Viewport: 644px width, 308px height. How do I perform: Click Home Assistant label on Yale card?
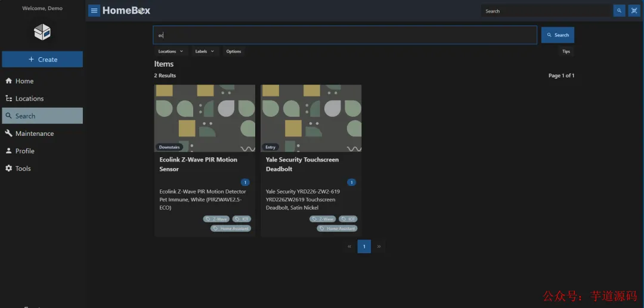point(337,228)
